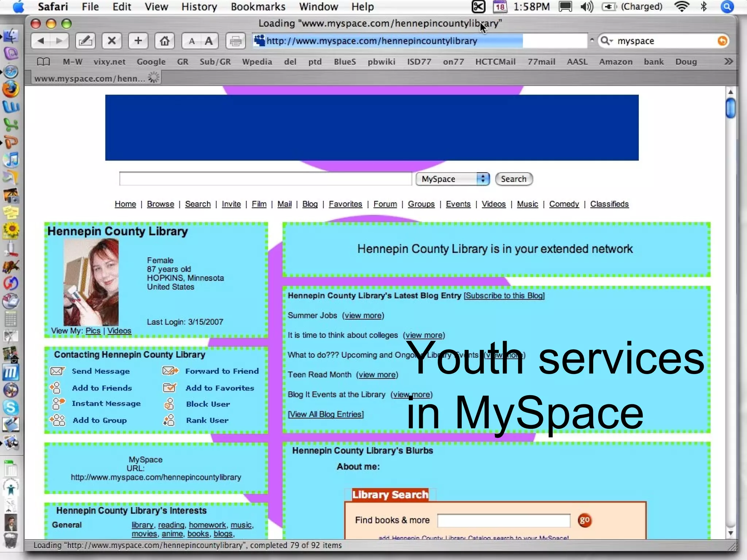Click the Find books & more field
The image size is (747, 560).
point(504,521)
